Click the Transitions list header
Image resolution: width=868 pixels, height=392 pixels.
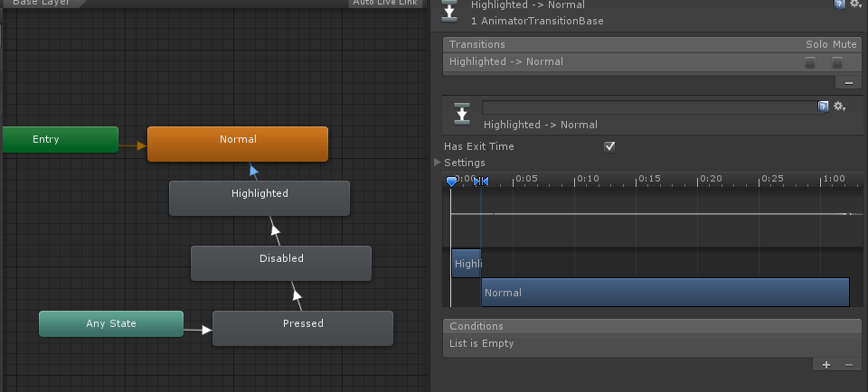[652, 44]
